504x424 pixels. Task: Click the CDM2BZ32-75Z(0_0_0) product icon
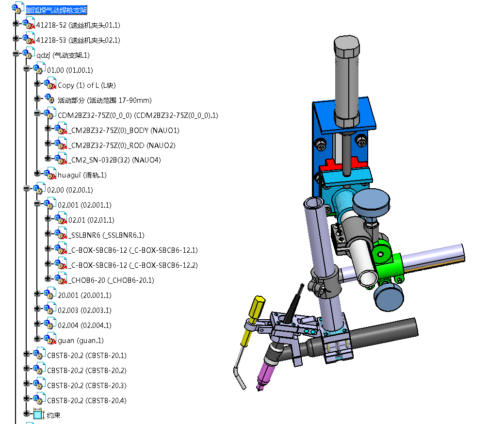50,114
